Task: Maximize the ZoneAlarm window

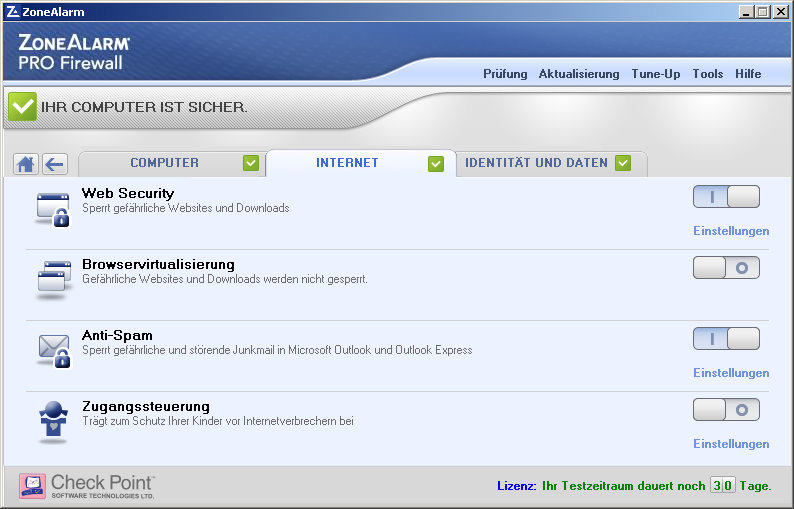Action: tap(763, 12)
